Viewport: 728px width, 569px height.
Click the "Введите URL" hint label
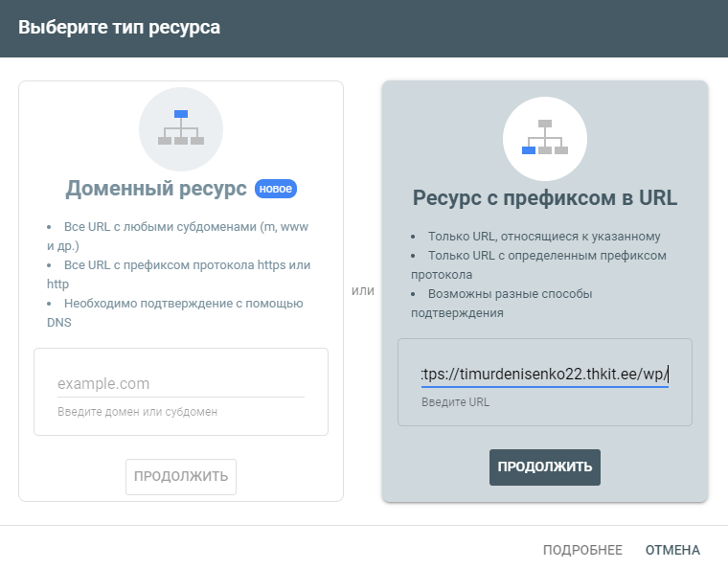click(455, 402)
